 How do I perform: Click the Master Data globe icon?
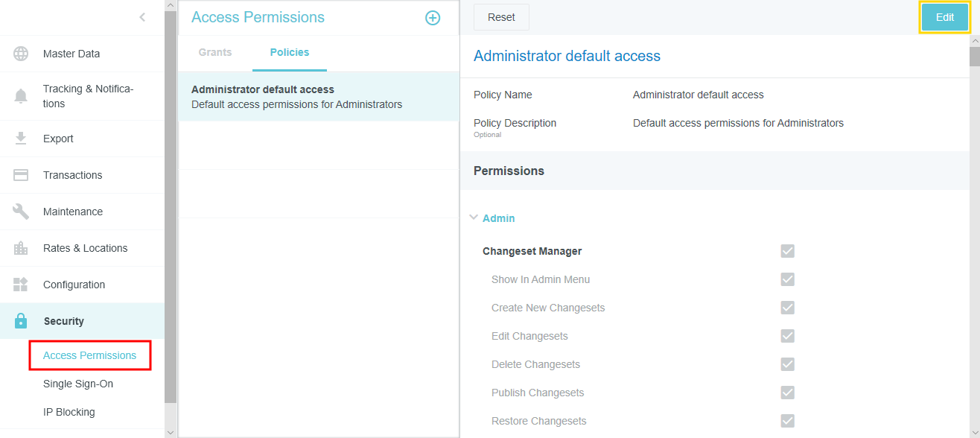click(21, 54)
